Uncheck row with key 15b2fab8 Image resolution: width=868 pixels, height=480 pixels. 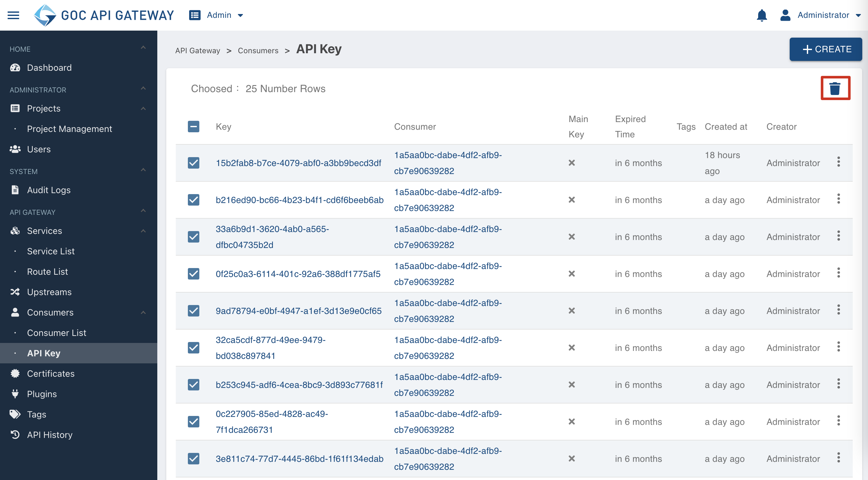[193, 163]
